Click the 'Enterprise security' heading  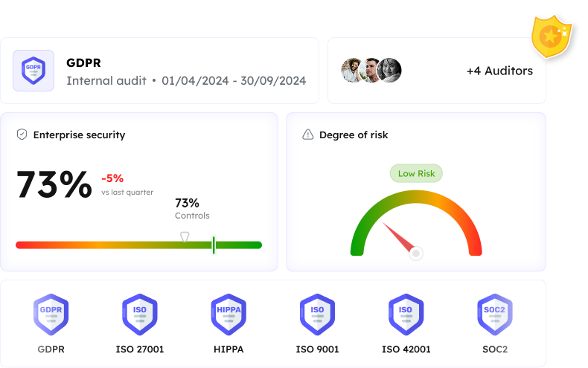(x=79, y=135)
